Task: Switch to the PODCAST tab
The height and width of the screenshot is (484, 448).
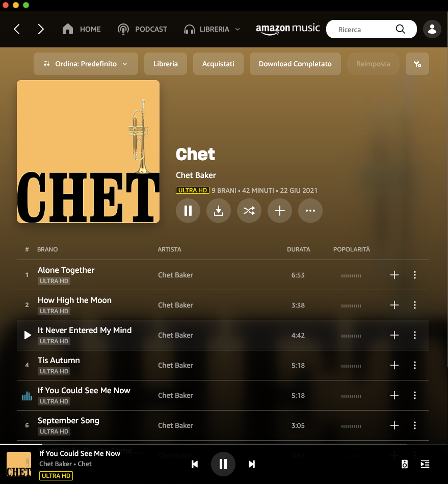Action: click(x=142, y=29)
